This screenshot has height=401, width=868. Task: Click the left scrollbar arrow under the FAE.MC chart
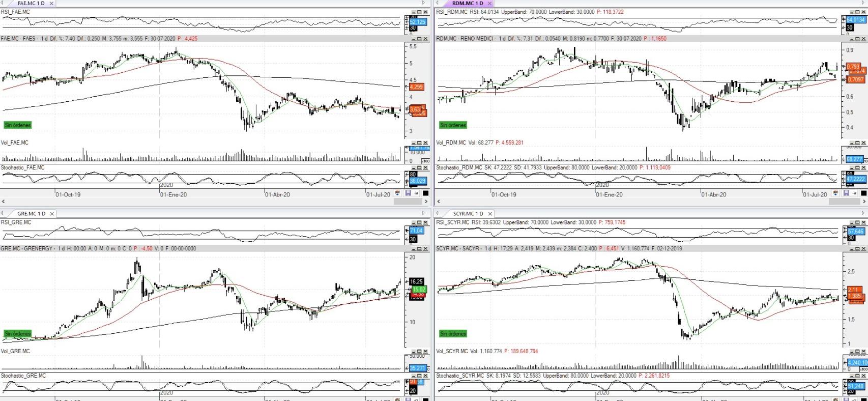tap(3, 202)
